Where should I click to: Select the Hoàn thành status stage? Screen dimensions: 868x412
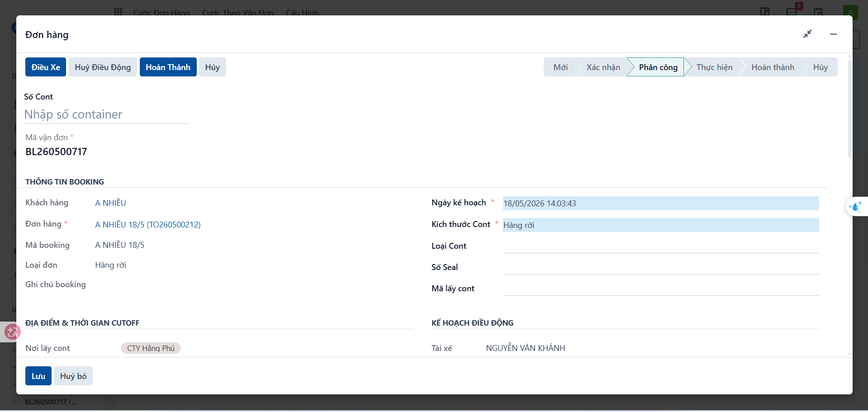pyautogui.click(x=773, y=67)
